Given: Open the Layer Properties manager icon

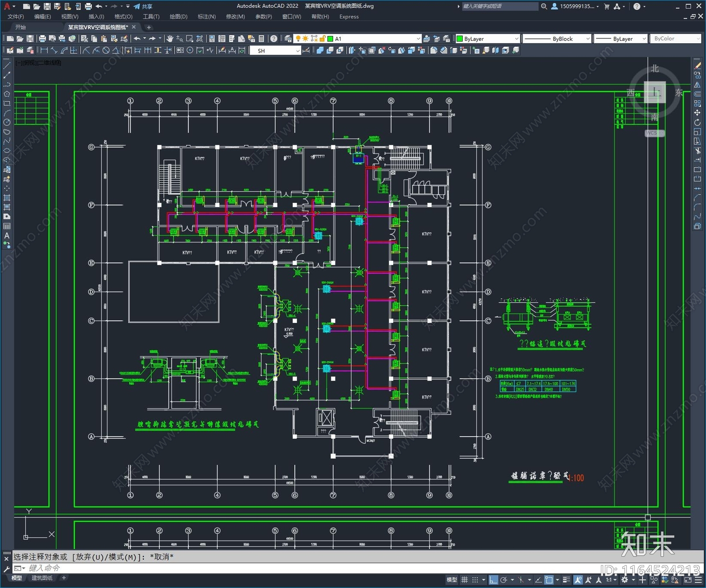Looking at the screenshot, I should point(288,39).
